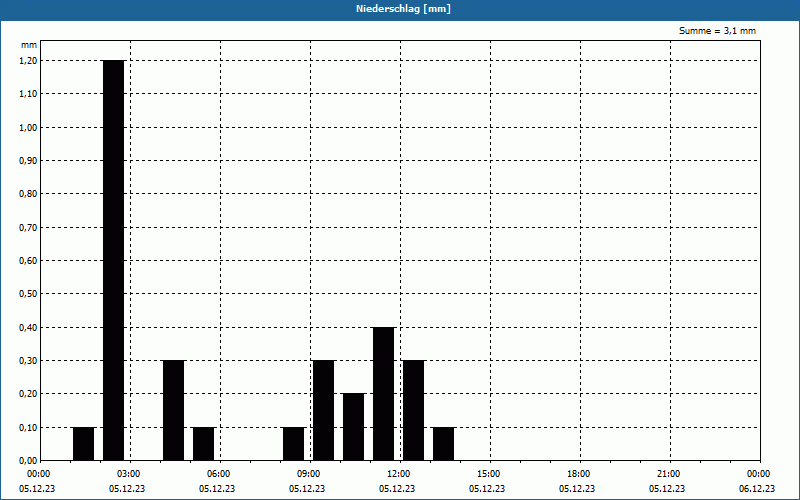Click the Niederschlag [mm] chart title
Image resolution: width=800 pixels, height=500 pixels.
pos(403,9)
